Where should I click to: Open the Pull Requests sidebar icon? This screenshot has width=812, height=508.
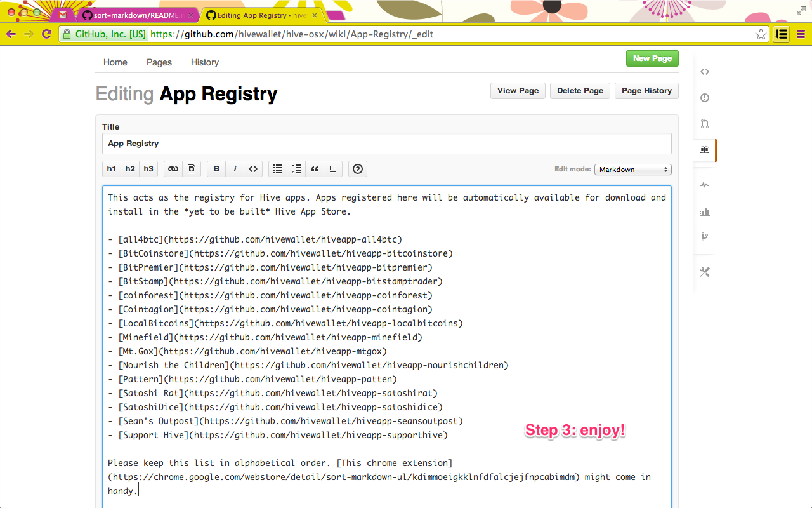[x=705, y=124]
